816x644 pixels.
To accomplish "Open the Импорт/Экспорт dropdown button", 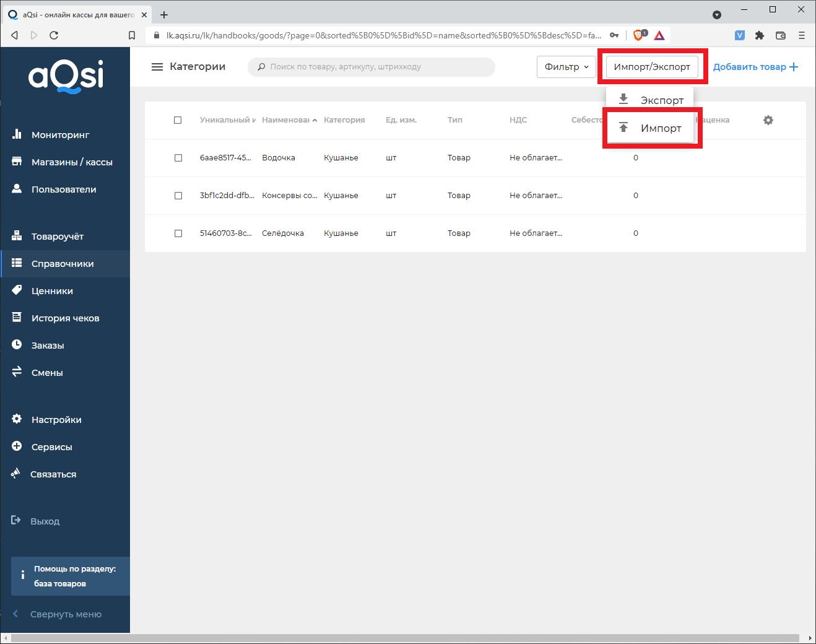I will click(652, 67).
